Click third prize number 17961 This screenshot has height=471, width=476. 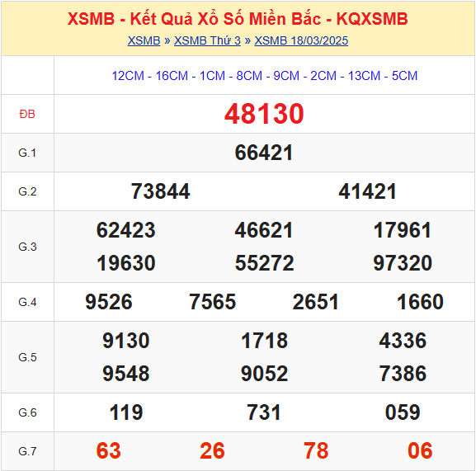403,230
